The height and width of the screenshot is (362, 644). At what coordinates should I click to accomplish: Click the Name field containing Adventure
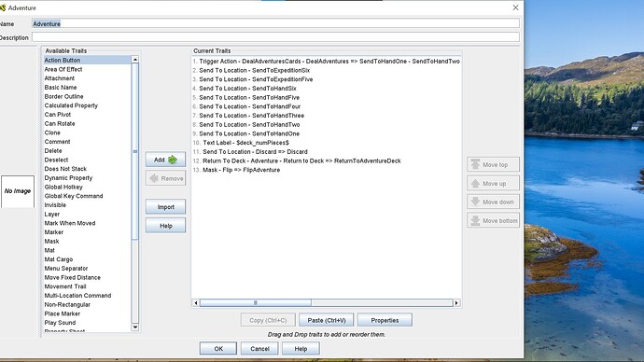(275, 24)
